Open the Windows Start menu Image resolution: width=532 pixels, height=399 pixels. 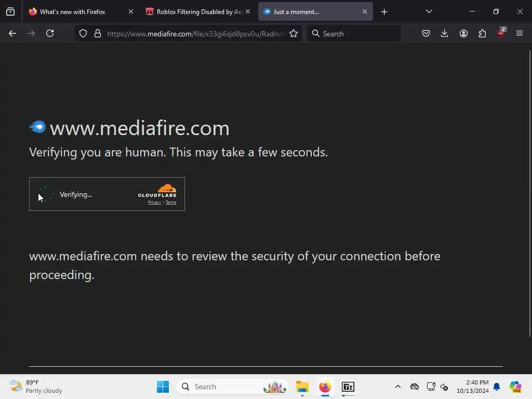(x=163, y=387)
